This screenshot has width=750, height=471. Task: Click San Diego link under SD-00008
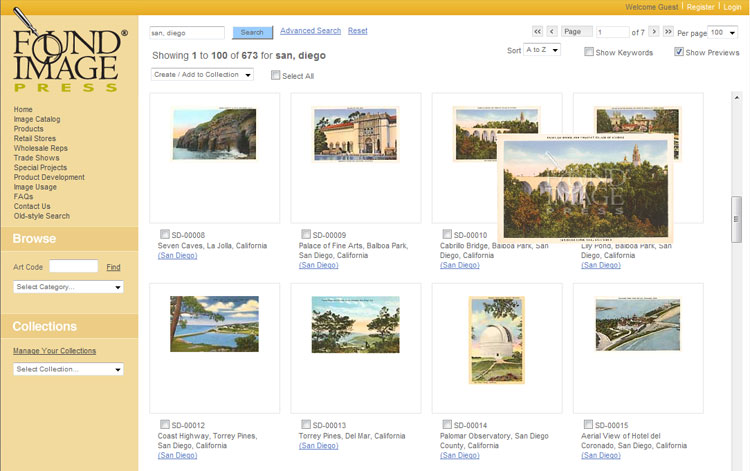177,255
